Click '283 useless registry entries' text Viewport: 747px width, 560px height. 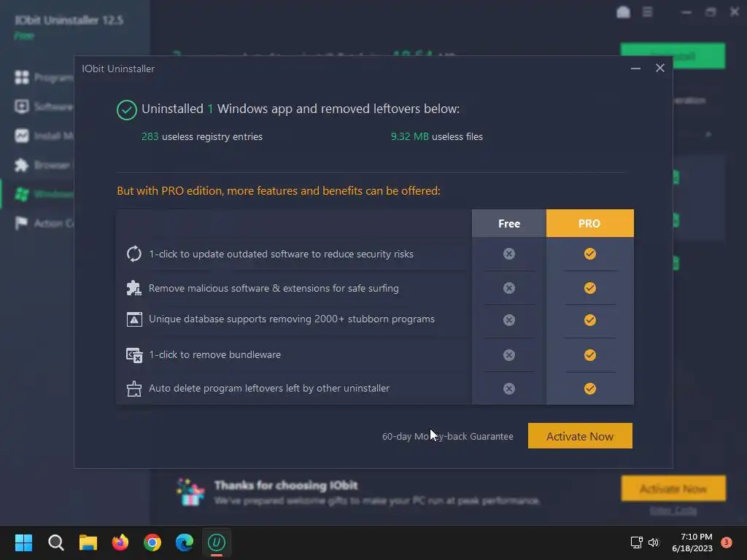coord(202,136)
